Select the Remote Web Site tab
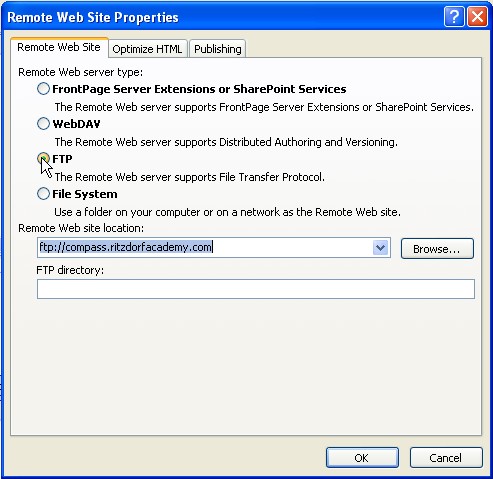 coord(59,47)
